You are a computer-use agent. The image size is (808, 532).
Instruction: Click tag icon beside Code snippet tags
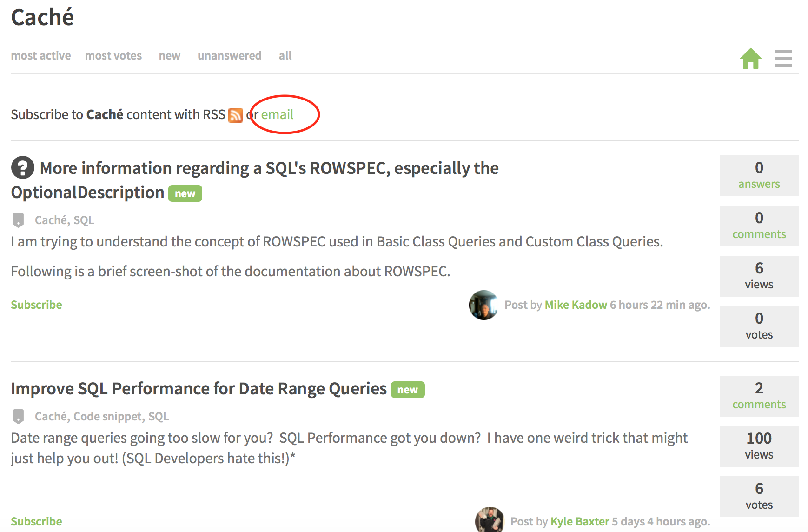click(18, 416)
